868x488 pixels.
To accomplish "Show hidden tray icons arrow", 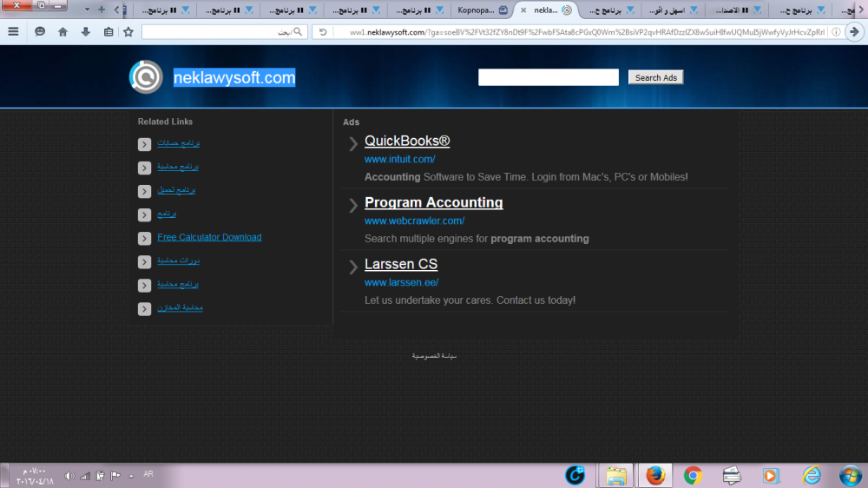I will click(131, 476).
